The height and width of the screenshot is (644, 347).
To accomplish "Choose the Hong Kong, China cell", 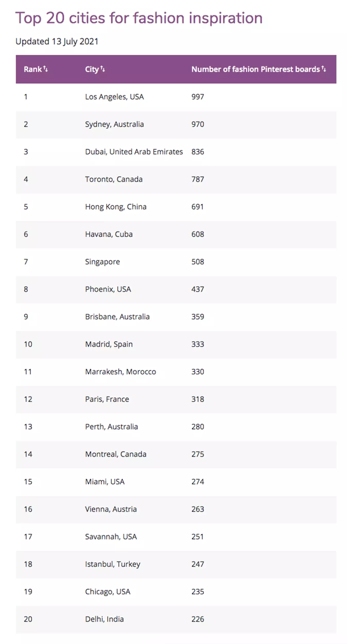I will click(x=116, y=207).
